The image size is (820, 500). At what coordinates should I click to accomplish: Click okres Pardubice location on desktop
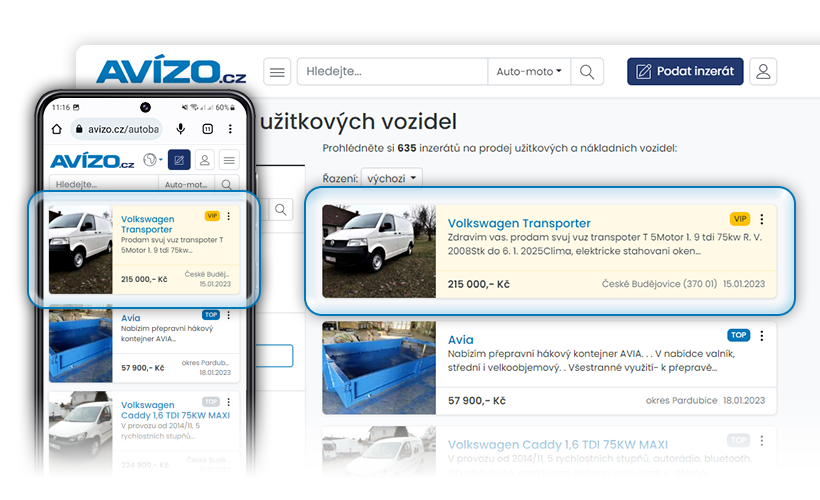click(x=681, y=401)
